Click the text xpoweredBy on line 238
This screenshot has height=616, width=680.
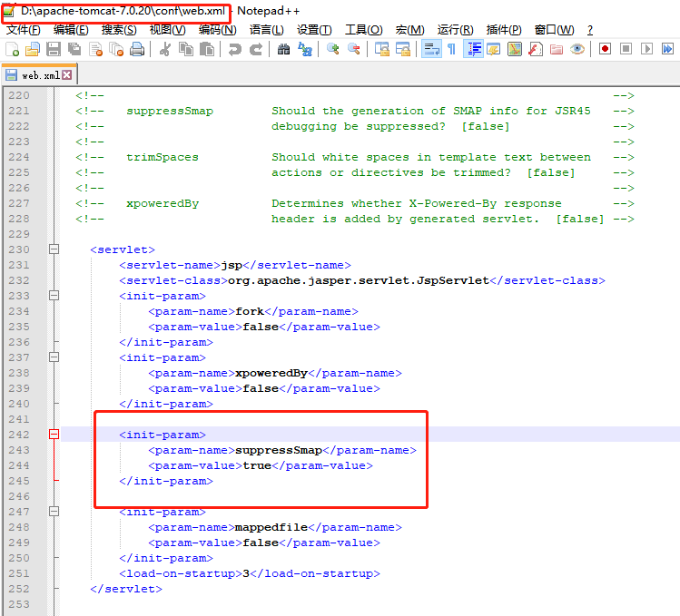271,373
